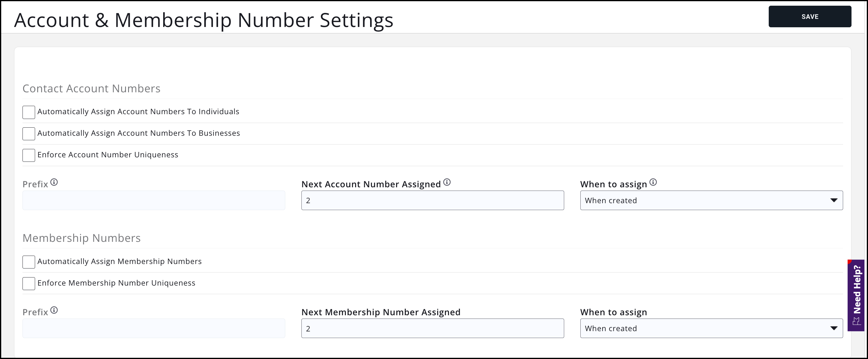Focus the Contact Account Prefix field
The width and height of the screenshot is (868, 359).
(x=154, y=200)
